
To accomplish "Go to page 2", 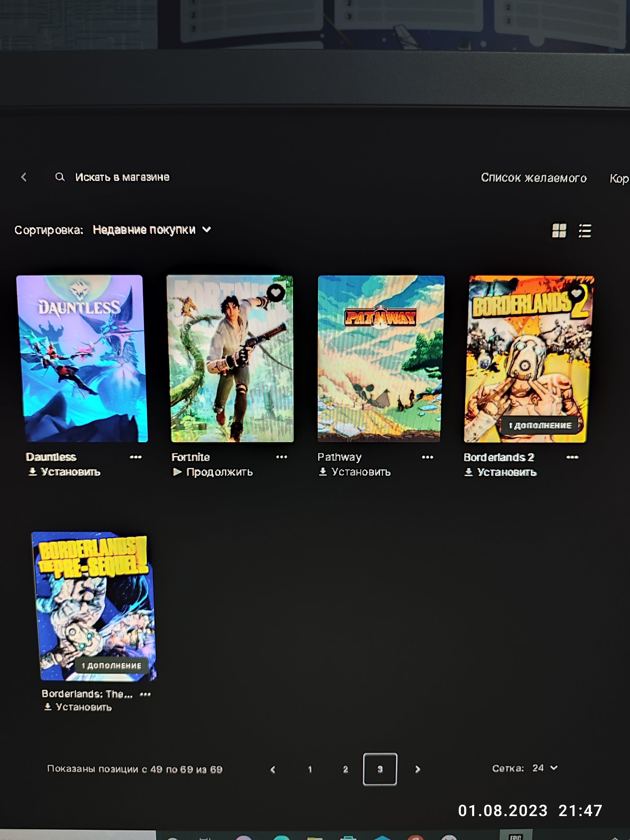I will point(345,769).
